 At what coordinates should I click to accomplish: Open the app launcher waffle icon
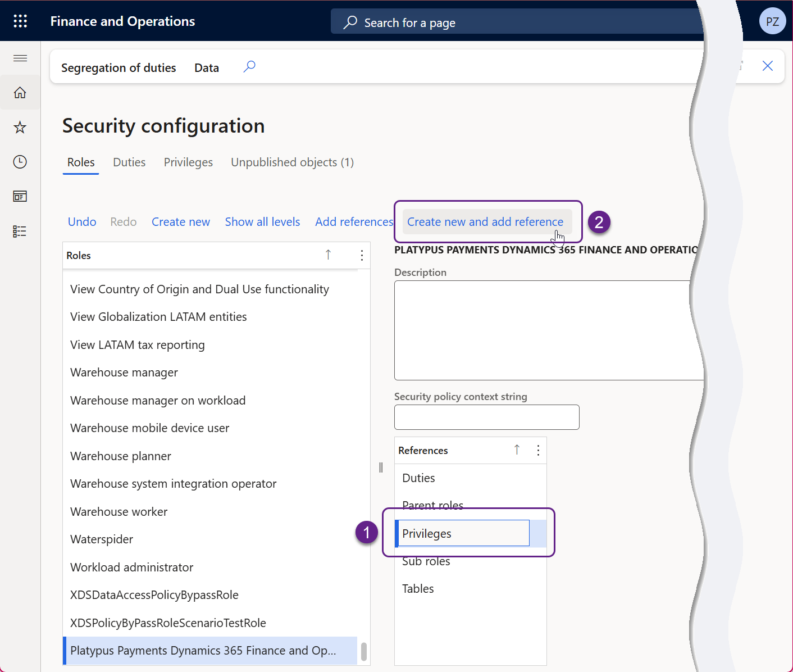tap(20, 21)
